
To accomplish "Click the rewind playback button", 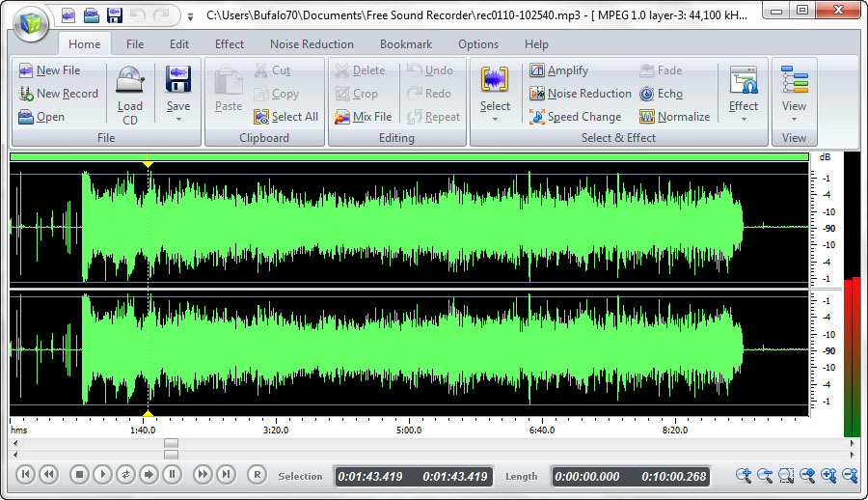I will [x=49, y=474].
